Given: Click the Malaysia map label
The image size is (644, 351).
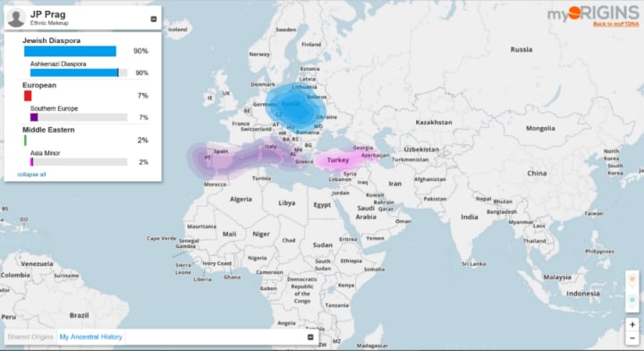Looking at the screenshot, I should tap(557, 277).
